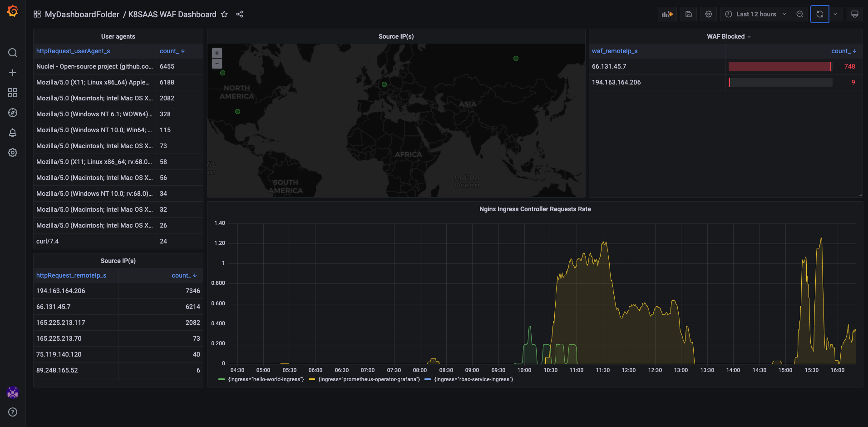Open the User agents panel title
This screenshot has height=427, width=868.
pos(118,36)
